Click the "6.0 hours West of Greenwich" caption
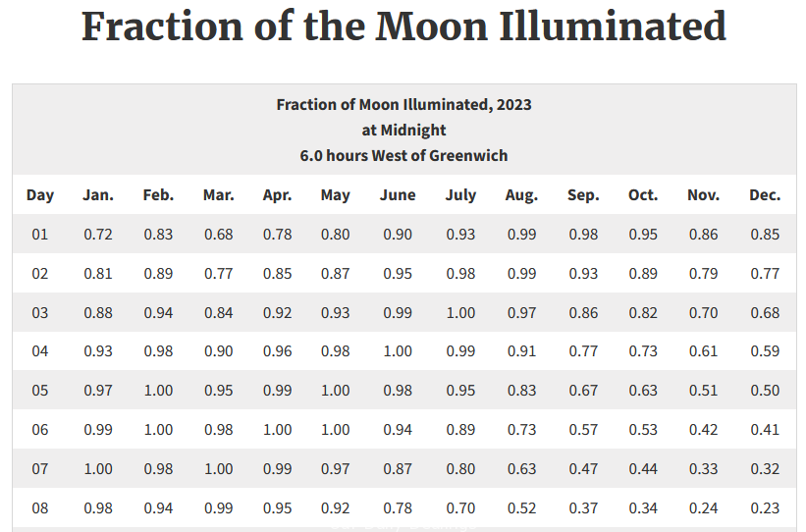 403,155
